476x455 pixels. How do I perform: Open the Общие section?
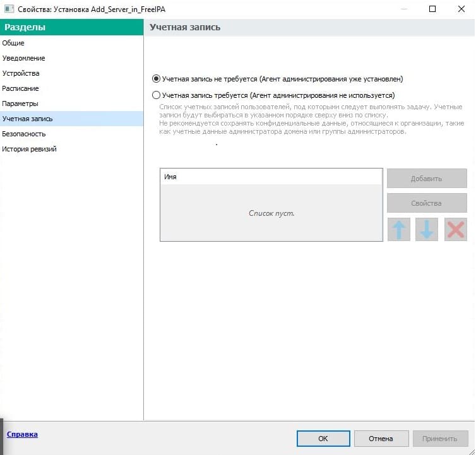[x=13, y=43]
